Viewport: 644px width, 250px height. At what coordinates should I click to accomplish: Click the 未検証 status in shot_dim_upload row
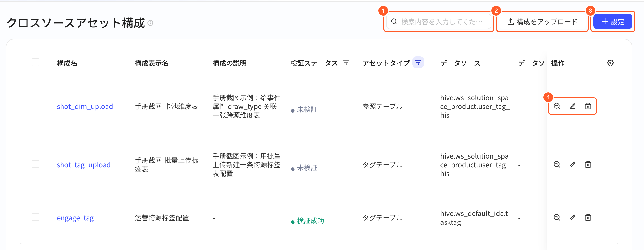click(307, 109)
